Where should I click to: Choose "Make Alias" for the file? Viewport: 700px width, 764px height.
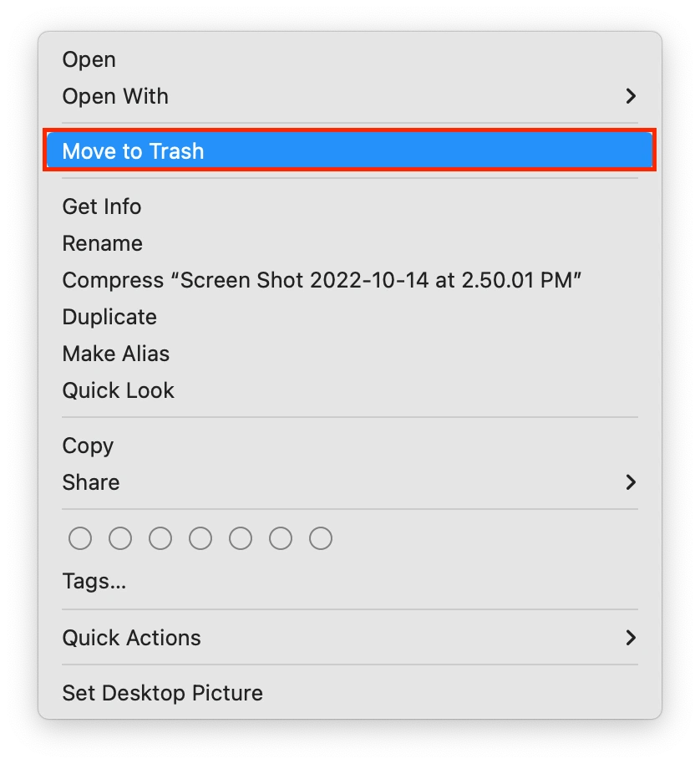116,354
